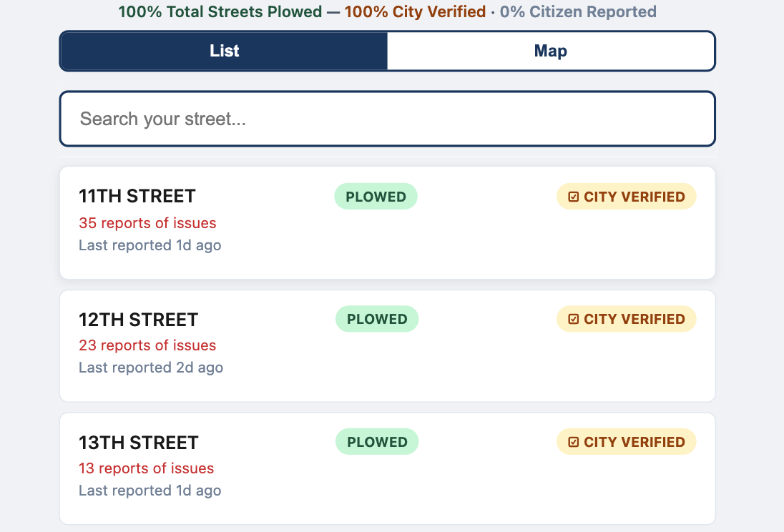Toggle verification state on 12th Street badge
The width and height of the screenshot is (784, 532).
pyautogui.click(x=626, y=319)
